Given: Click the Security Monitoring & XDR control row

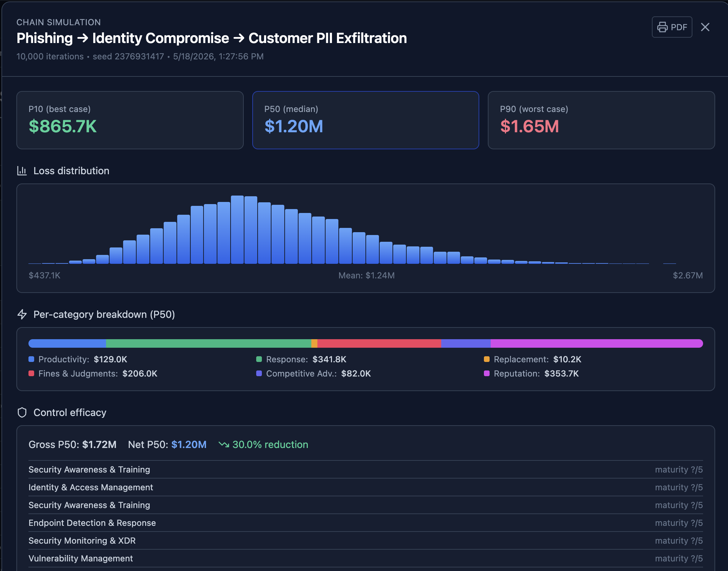Looking at the screenshot, I should coord(366,541).
